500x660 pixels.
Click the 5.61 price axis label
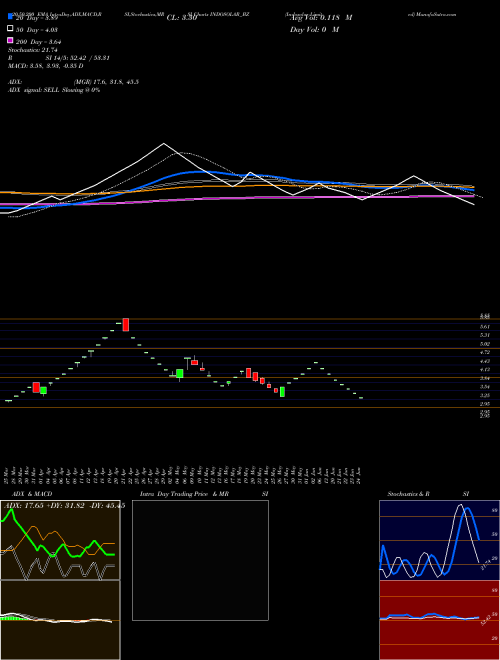[485, 327]
